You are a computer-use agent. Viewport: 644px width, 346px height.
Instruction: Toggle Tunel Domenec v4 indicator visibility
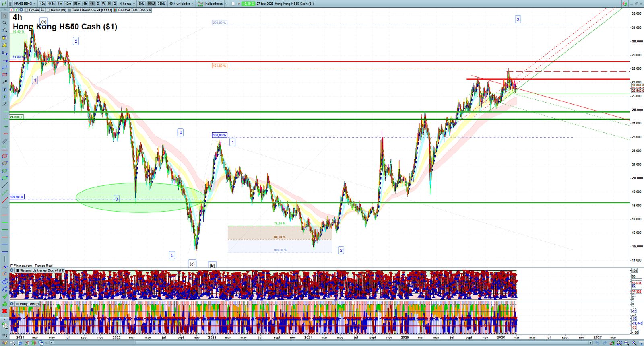click(70, 10)
